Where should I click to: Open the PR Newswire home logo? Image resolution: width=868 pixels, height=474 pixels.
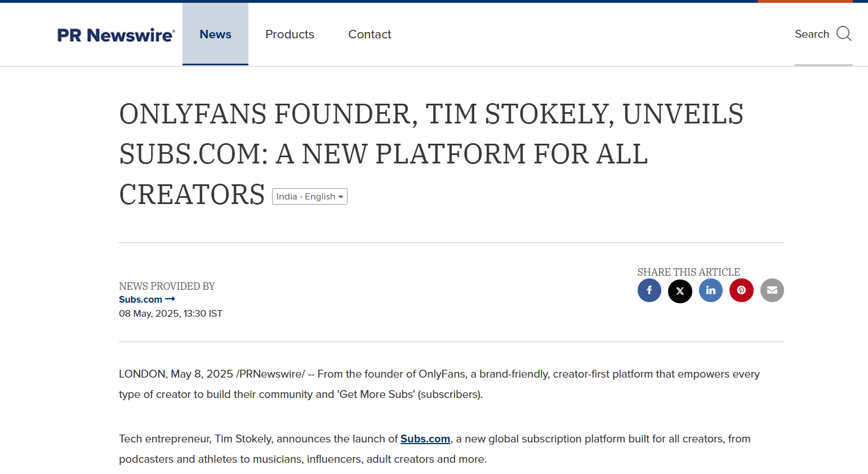click(x=116, y=34)
